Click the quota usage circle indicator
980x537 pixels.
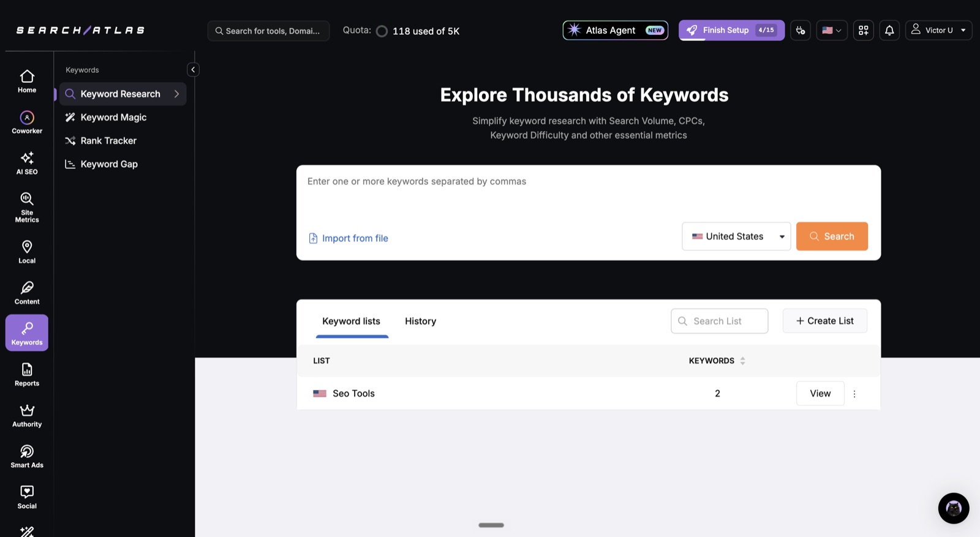coord(382,31)
